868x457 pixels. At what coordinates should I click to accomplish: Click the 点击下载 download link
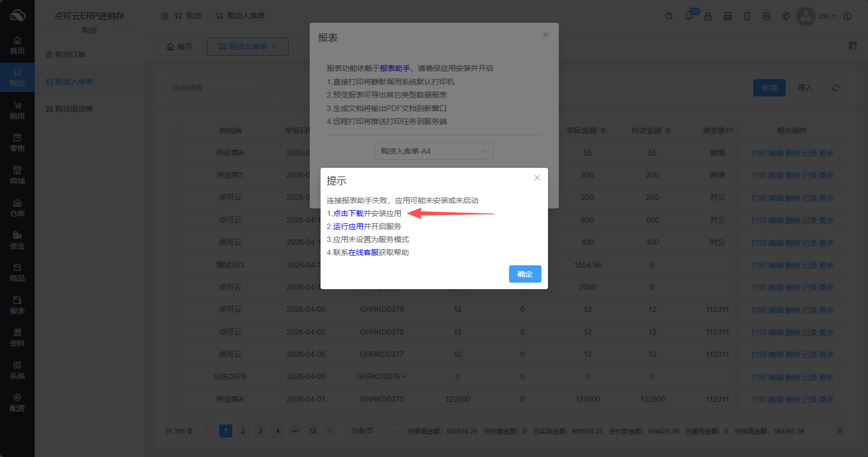tap(348, 213)
